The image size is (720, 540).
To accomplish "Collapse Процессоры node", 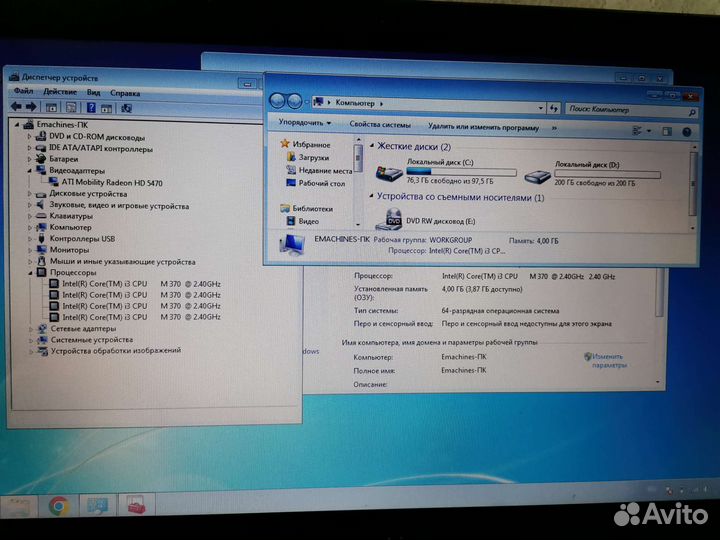I will 30,273.
